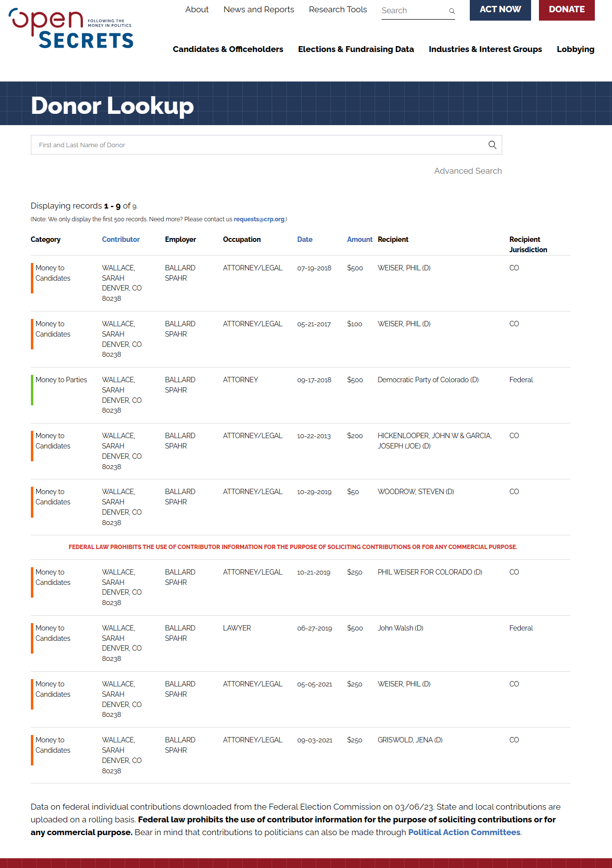Select the Employer column header
612x868 pixels.
coord(180,239)
